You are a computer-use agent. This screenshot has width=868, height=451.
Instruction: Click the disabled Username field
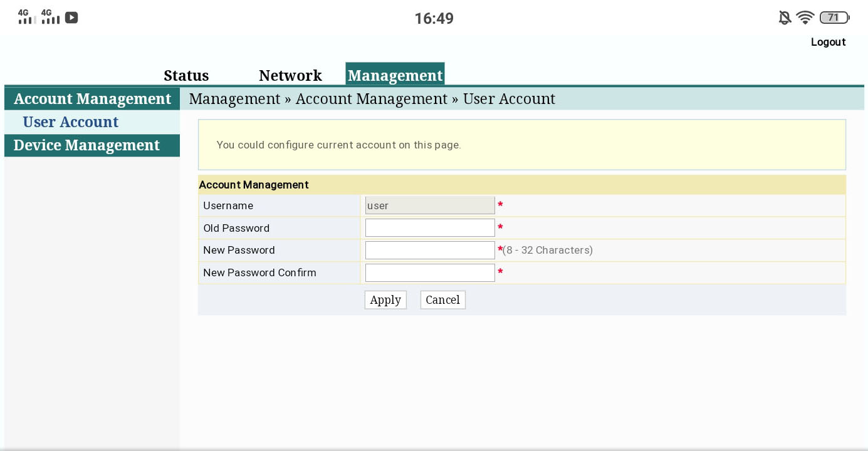pyautogui.click(x=430, y=205)
